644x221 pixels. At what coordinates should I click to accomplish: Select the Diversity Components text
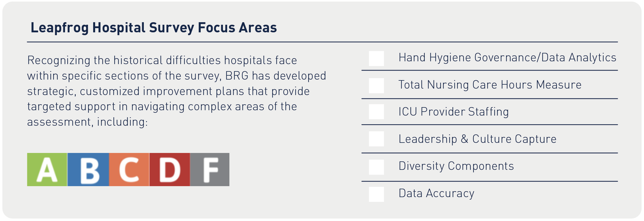tap(456, 166)
